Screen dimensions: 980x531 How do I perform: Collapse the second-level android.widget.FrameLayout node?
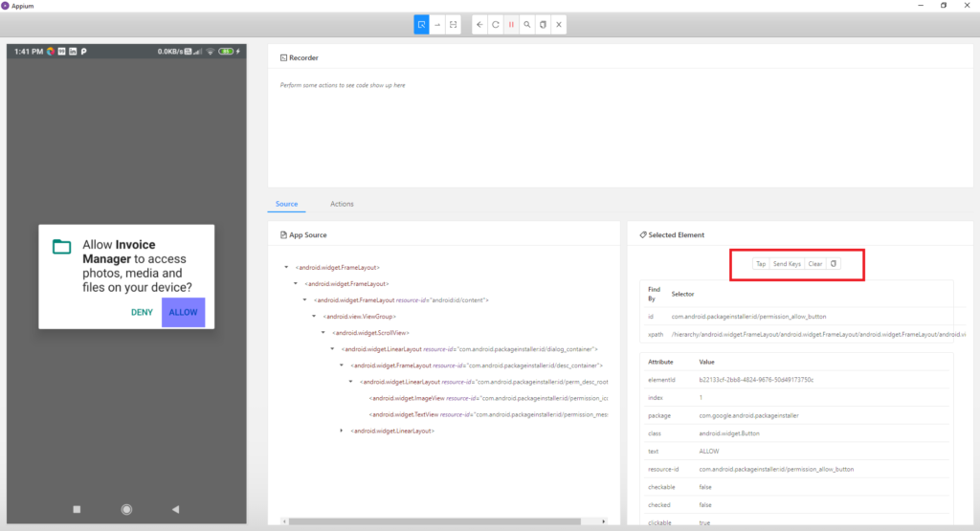click(296, 283)
